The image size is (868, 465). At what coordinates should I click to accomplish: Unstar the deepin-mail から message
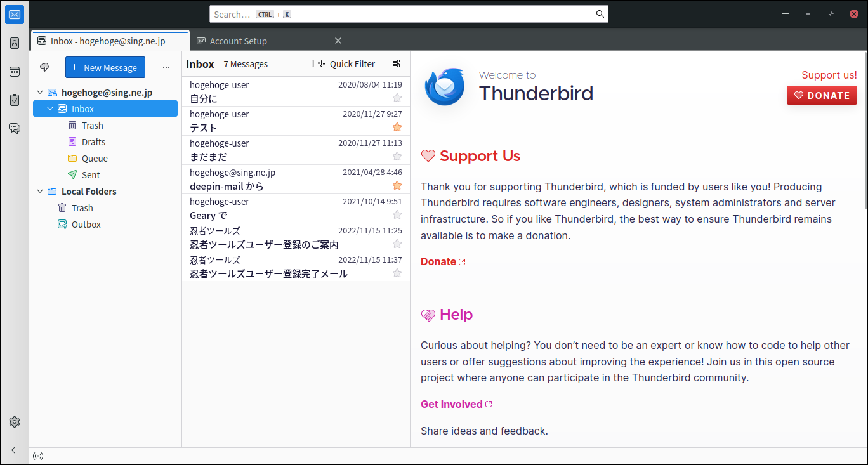point(397,185)
